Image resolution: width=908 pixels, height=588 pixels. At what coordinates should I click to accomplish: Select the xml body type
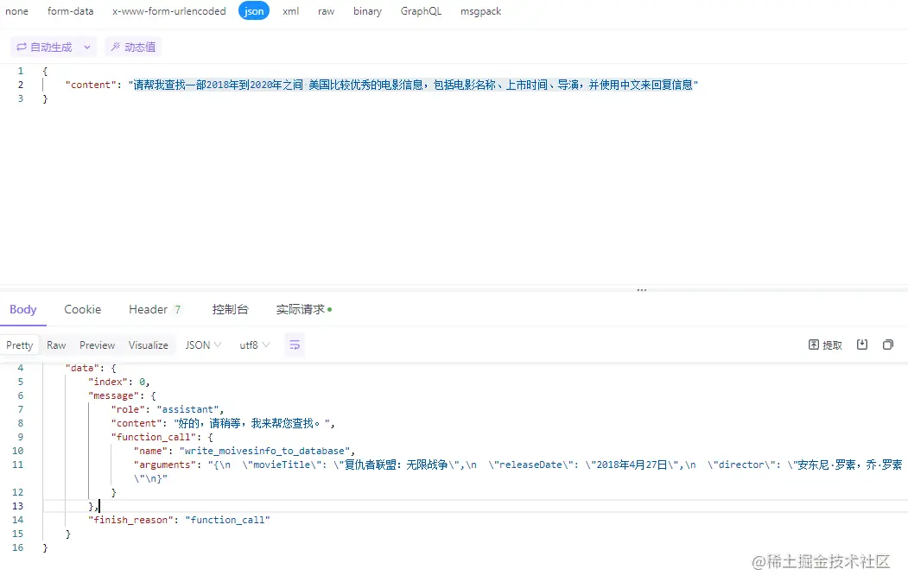pos(290,11)
